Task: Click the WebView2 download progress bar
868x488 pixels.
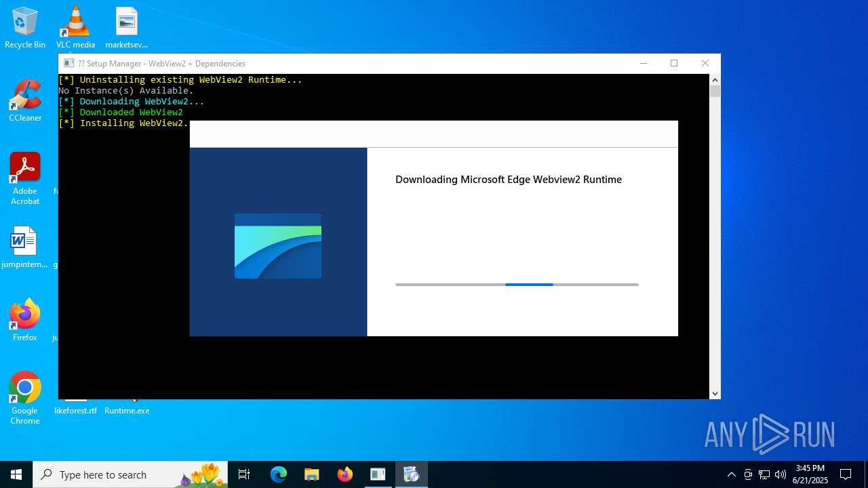Action: [x=517, y=285]
